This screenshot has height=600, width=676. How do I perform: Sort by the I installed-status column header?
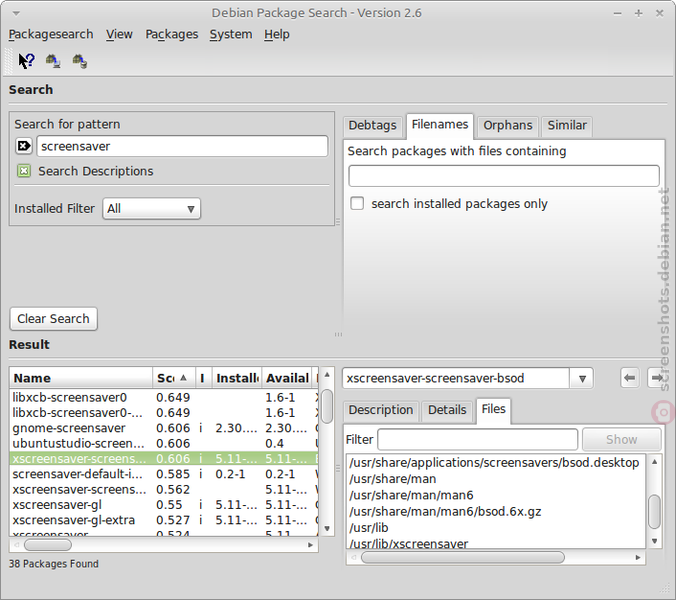(203, 378)
